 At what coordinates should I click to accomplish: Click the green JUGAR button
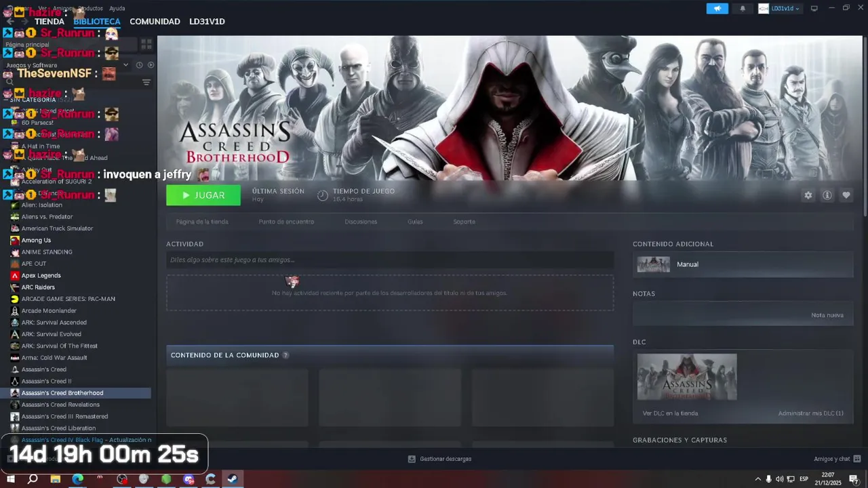click(203, 195)
